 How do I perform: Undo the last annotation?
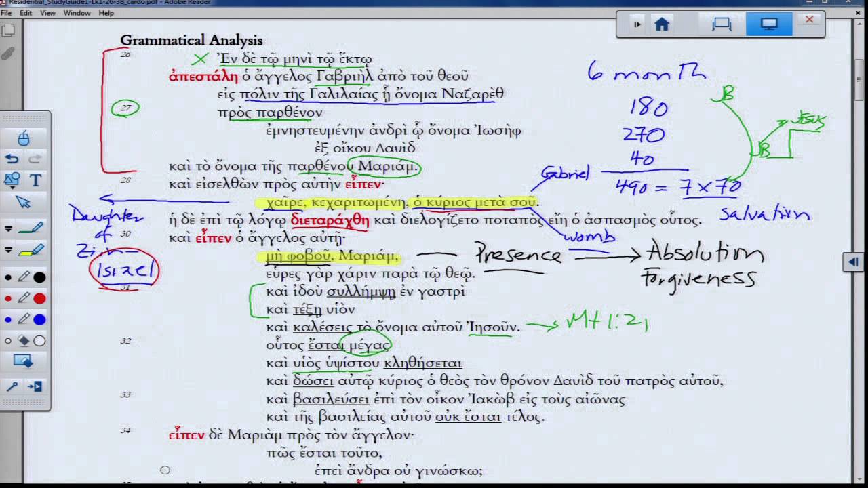click(12, 159)
